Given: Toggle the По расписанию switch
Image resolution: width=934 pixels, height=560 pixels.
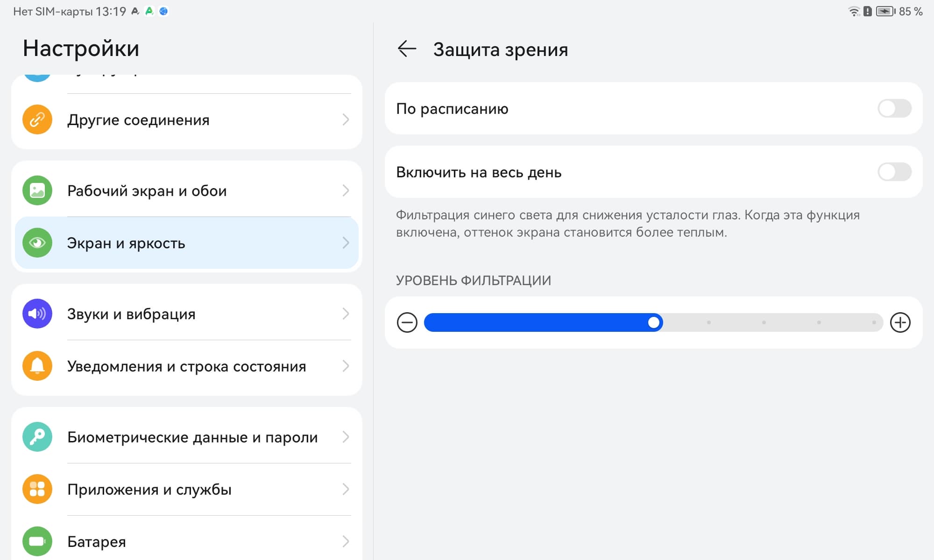Looking at the screenshot, I should [894, 109].
